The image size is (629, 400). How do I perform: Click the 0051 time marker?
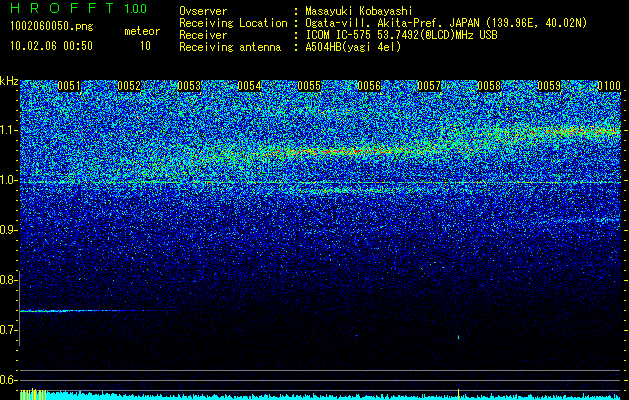pyautogui.click(x=69, y=86)
